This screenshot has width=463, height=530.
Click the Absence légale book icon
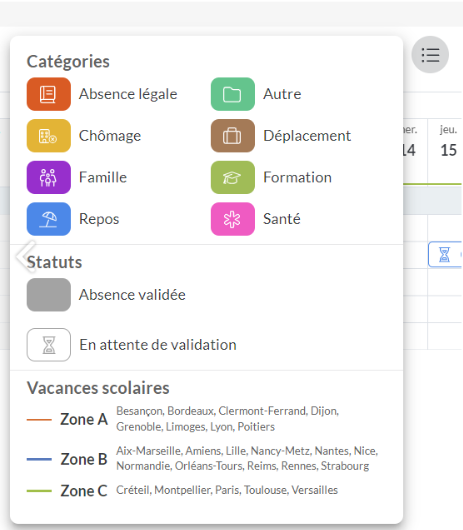(49, 94)
